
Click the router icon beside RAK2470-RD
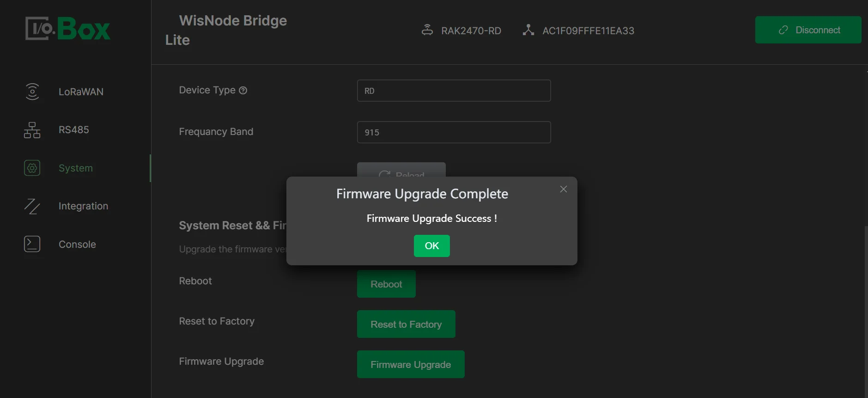427,30
